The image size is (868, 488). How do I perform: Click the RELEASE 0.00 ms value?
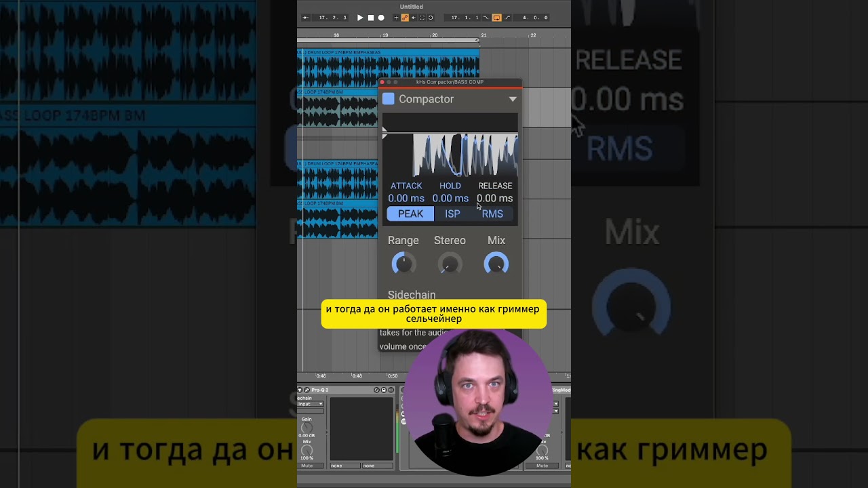[494, 199]
